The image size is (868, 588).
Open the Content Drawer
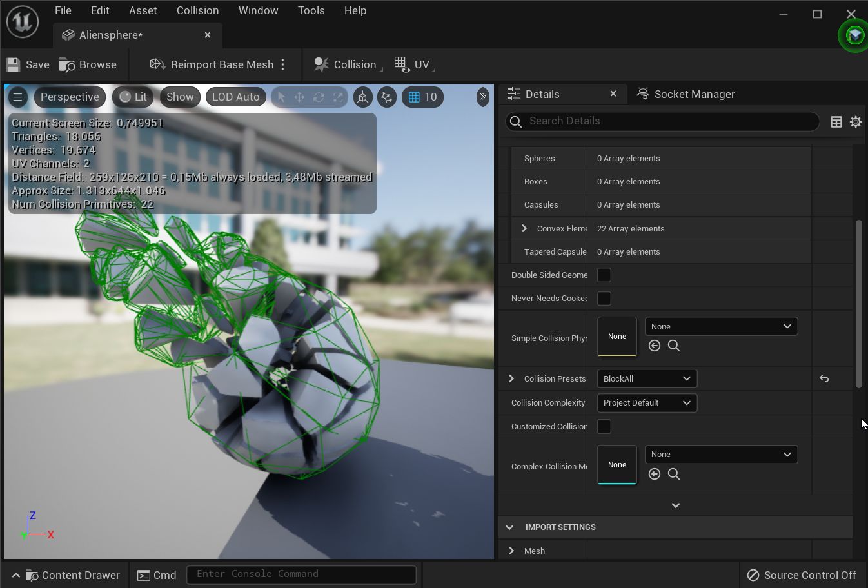pos(72,575)
